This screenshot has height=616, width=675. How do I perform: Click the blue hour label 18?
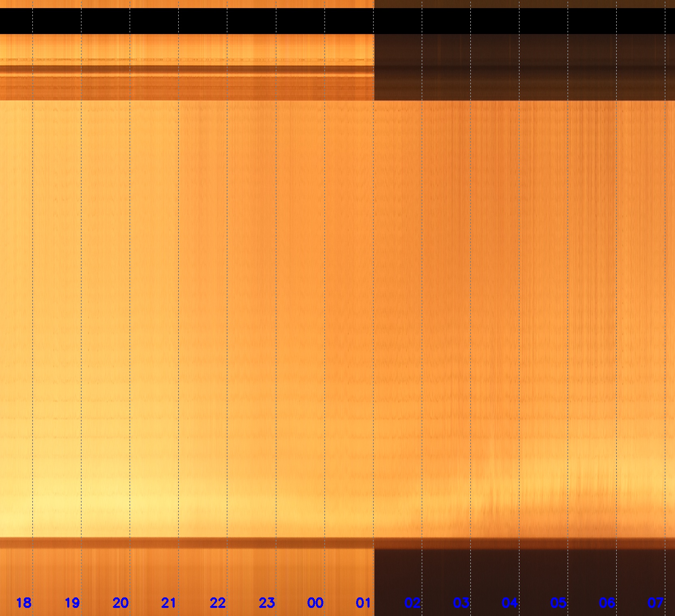coord(23,603)
